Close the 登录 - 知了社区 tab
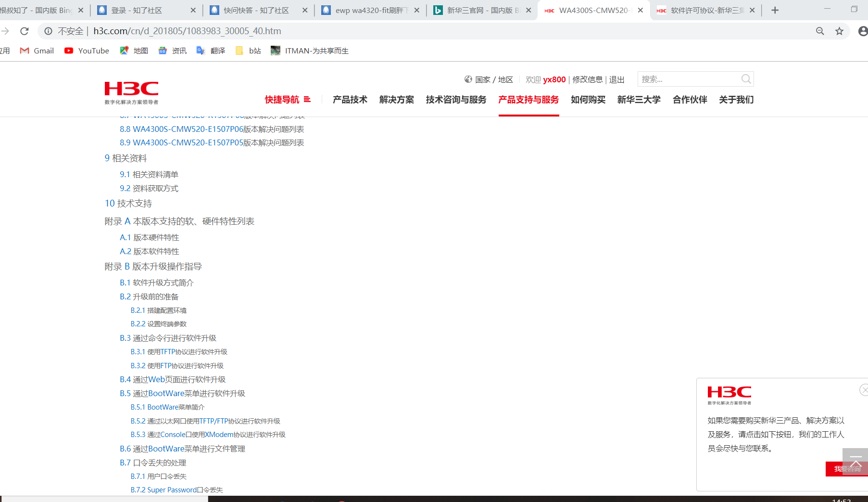 click(193, 10)
